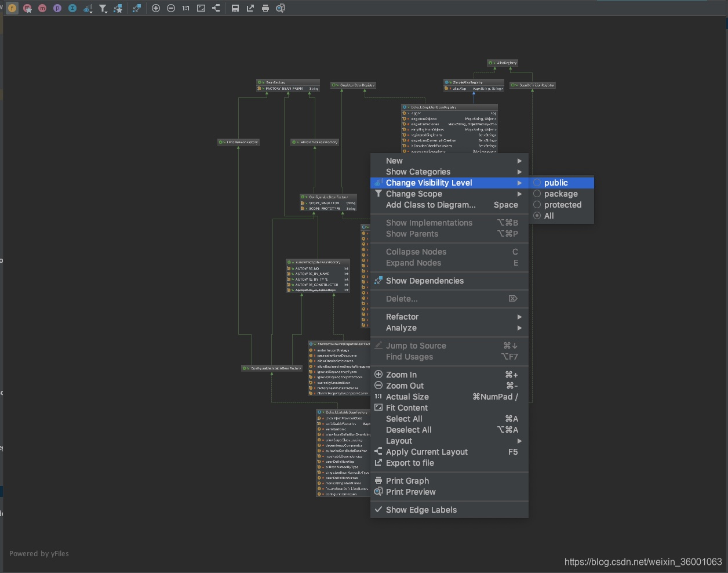Expand the Analyze submenu

(449, 328)
